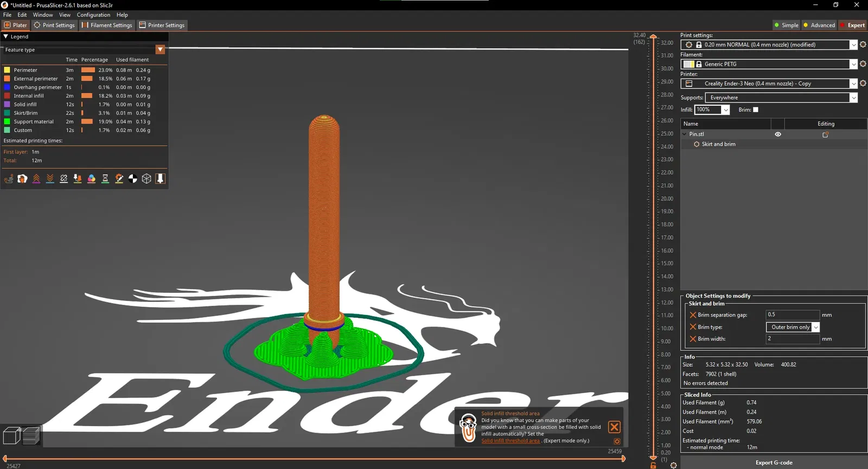Select the Skirt and brim tree item
868x469 pixels.
tap(718, 144)
